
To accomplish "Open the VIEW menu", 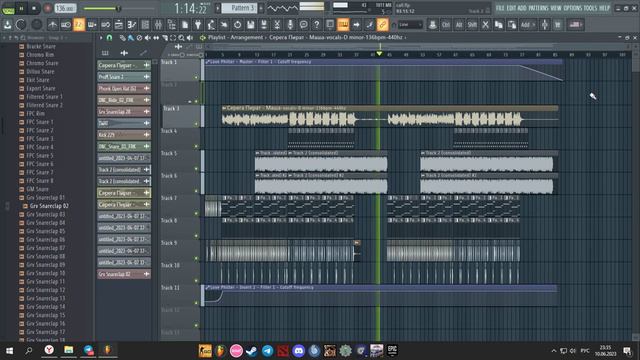I will point(556,8).
